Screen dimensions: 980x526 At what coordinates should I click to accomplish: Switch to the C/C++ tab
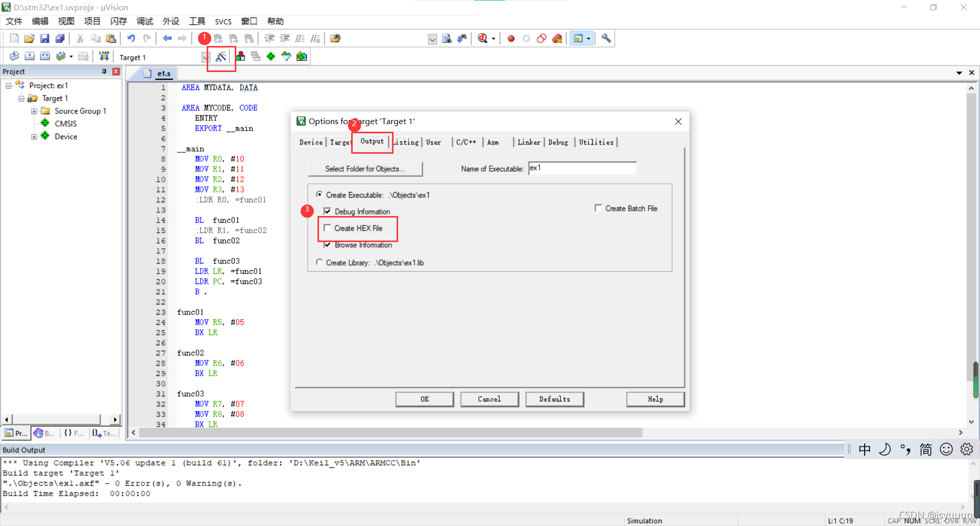pyautogui.click(x=466, y=142)
